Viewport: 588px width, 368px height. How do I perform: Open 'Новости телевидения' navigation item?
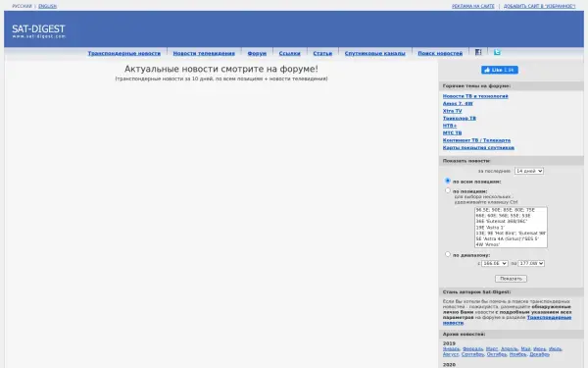tap(204, 53)
